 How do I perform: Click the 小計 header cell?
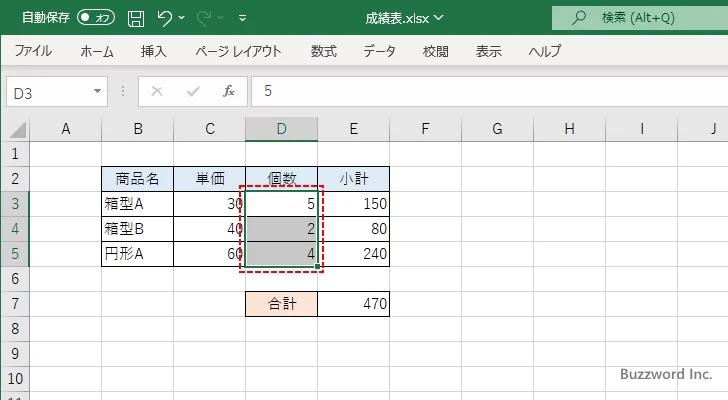pyautogui.click(x=353, y=179)
